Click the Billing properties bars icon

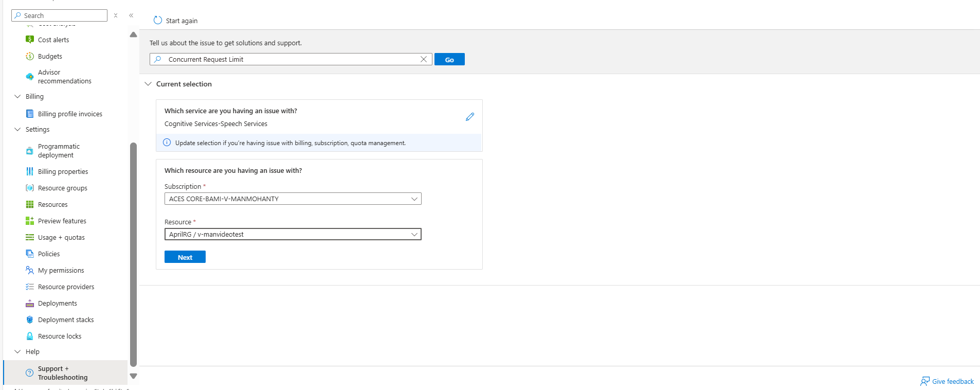(x=30, y=171)
